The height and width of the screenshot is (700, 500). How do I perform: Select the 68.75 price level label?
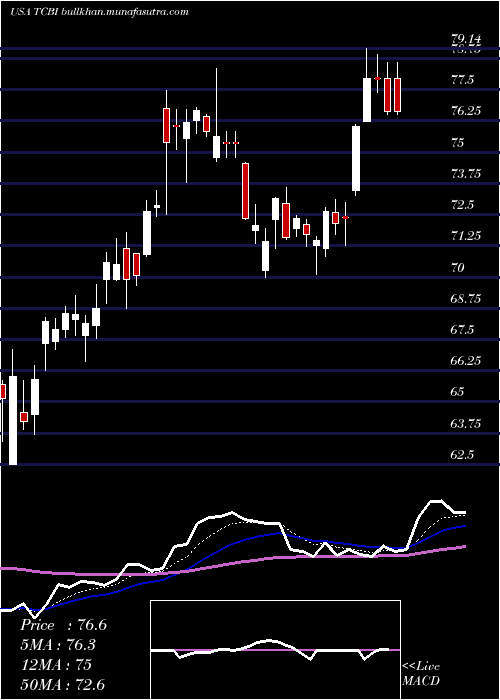click(x=467, y=299)
